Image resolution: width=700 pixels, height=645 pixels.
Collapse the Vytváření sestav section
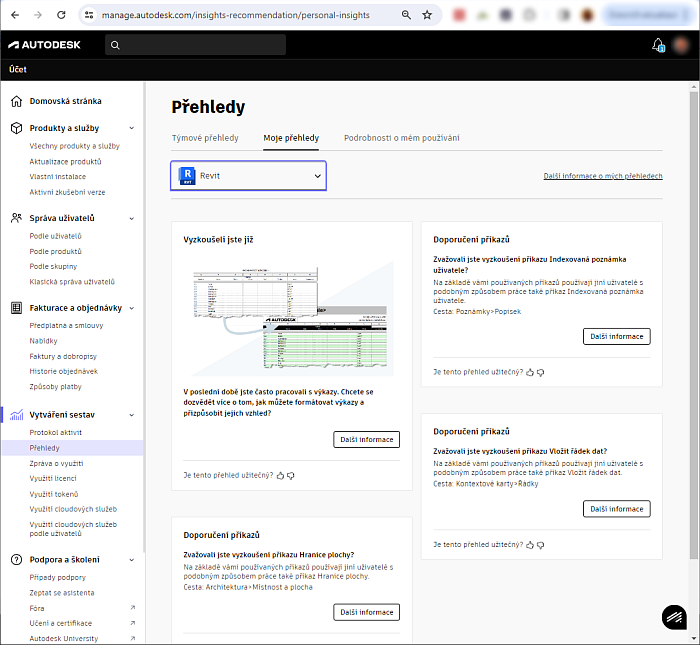[134, 414]
